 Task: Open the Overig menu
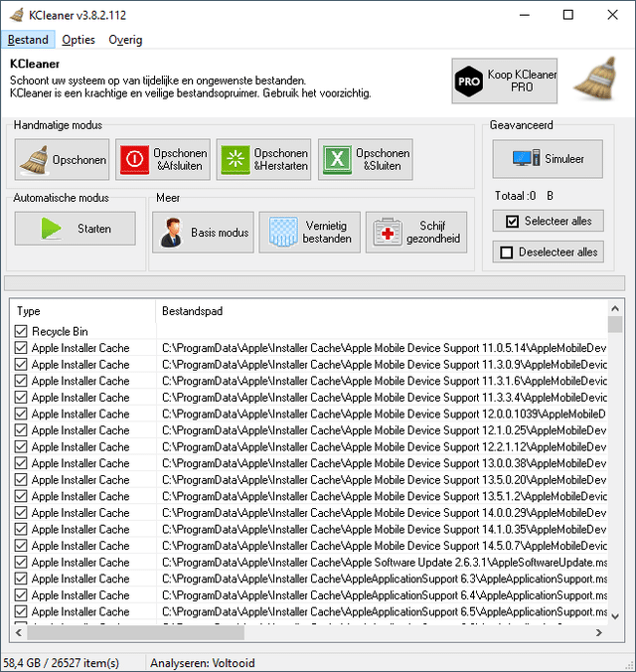tap(125, 40)
